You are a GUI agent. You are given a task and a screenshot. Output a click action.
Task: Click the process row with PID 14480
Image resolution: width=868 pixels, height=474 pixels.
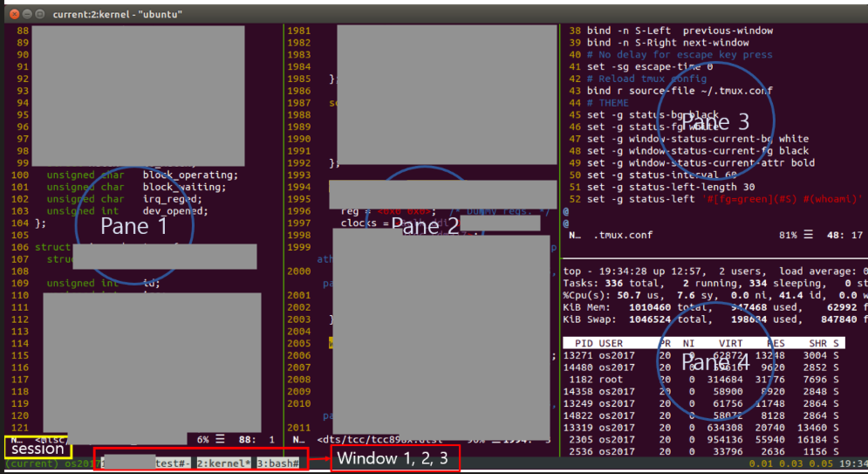point(701,368)
